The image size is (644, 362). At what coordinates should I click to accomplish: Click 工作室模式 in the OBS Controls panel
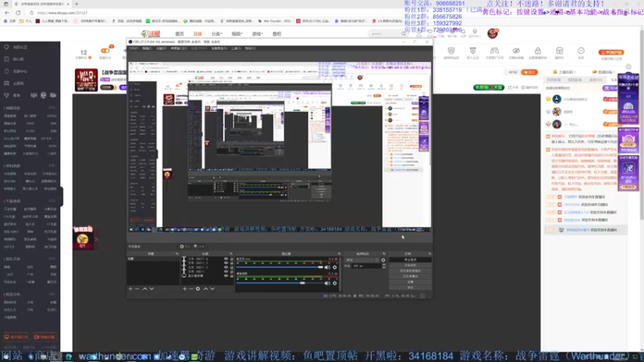[411, 276]
